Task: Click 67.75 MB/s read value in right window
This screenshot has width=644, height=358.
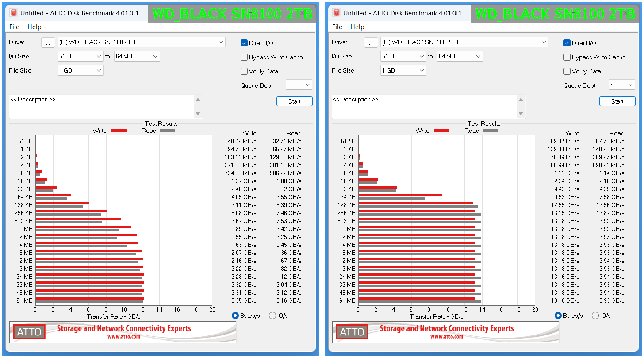Action: pyautogui.click(x=610, y=141)
